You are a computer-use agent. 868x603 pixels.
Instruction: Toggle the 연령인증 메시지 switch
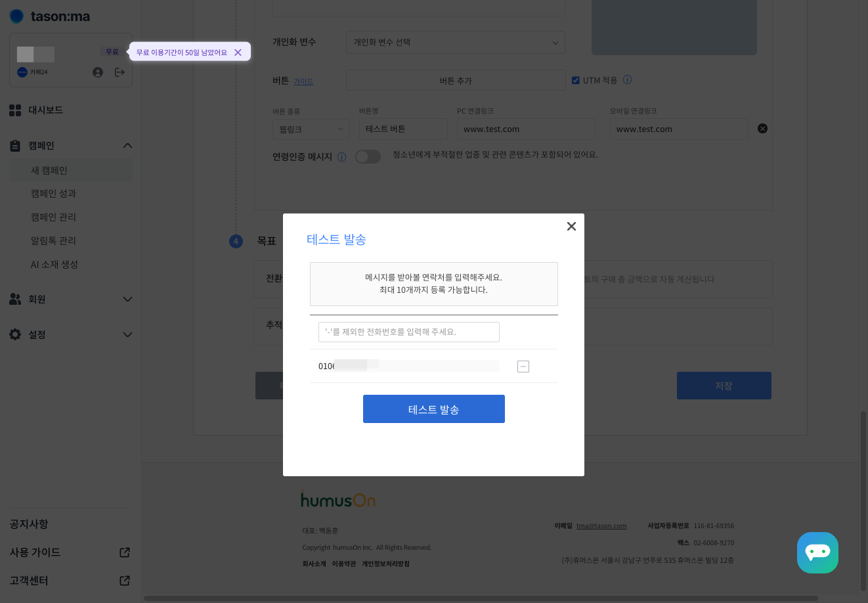click(368, 156)
